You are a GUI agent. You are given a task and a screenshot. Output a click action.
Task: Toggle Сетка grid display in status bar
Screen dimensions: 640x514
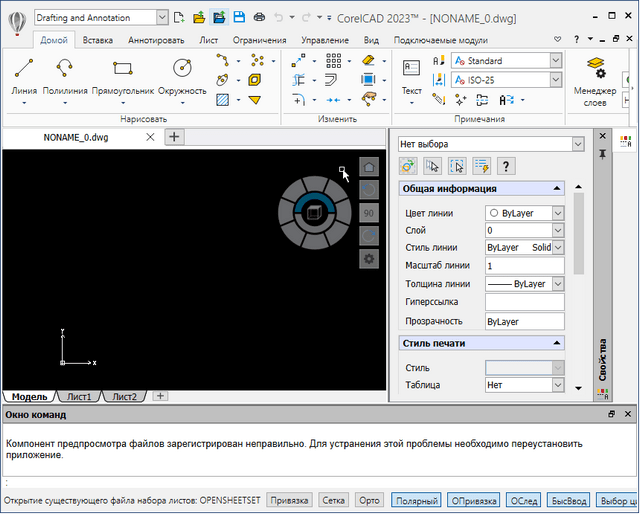334,500
